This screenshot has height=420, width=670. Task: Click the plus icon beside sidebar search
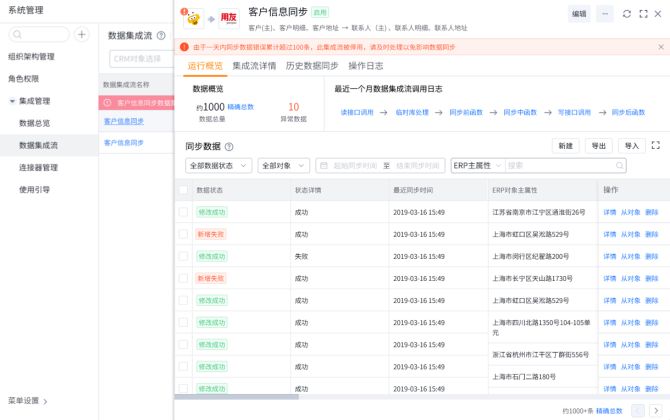[82, 35]
